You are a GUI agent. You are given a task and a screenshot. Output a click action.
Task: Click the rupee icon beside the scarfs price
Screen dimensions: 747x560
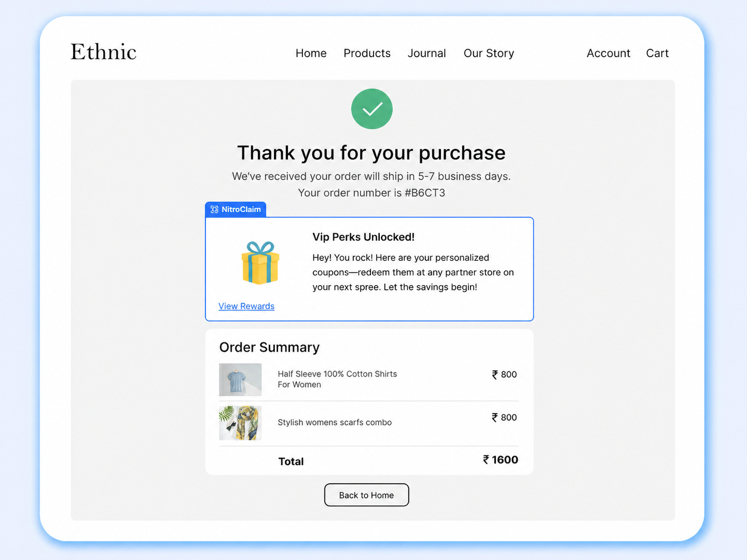(x=495, y=418)
